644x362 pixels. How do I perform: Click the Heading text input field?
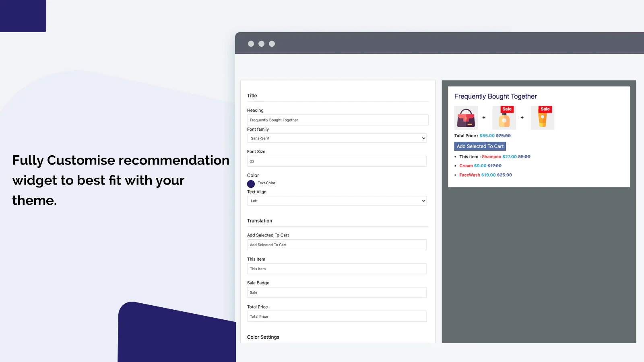(337, 120)
